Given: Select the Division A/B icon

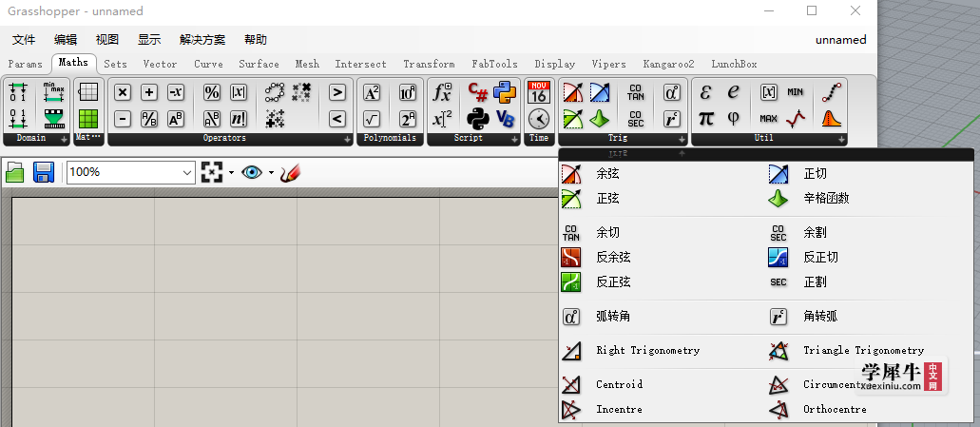Looking at the screenshot, I should pyautogui.click(x=148, y=118).
